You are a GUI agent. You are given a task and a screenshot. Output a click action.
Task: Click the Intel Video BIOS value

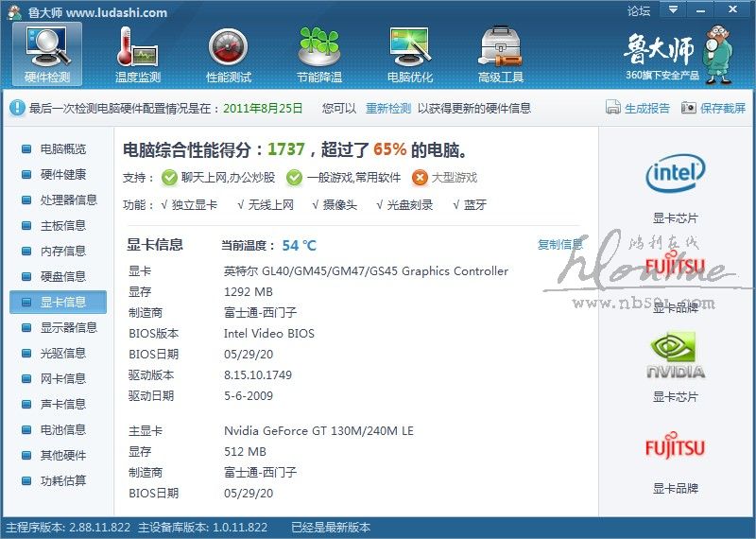[269, 334]
